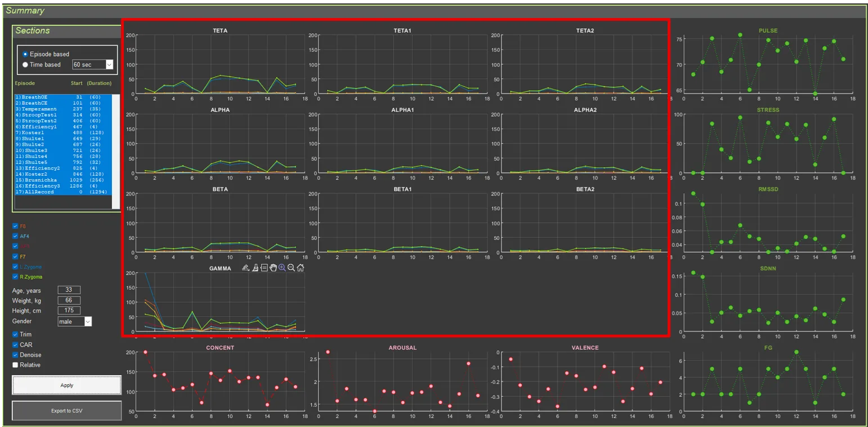This screenshot has height=427, width=868.
Task: Disable the Denoise checkbox
Action: (15, 355)
